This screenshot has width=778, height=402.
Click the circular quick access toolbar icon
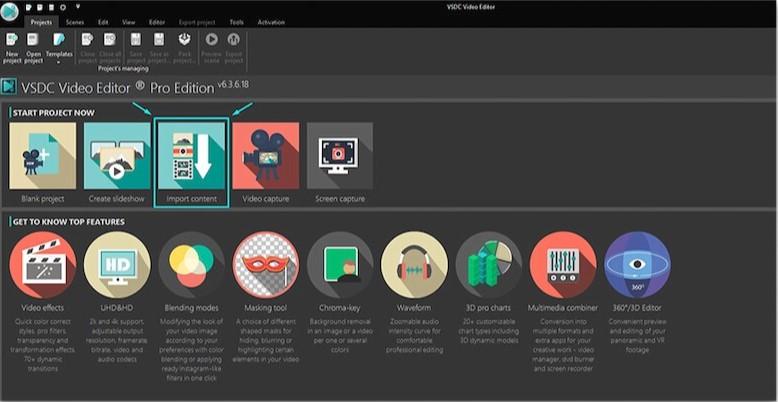tap(63, 7)
